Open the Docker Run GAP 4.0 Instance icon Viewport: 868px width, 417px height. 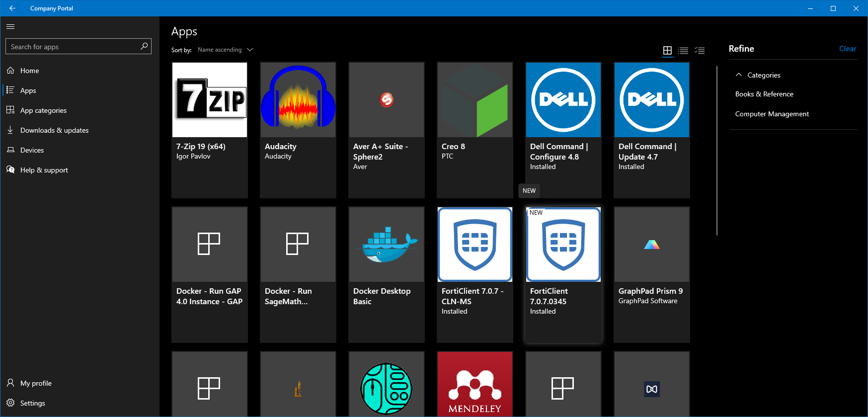[x=210, y=245]
